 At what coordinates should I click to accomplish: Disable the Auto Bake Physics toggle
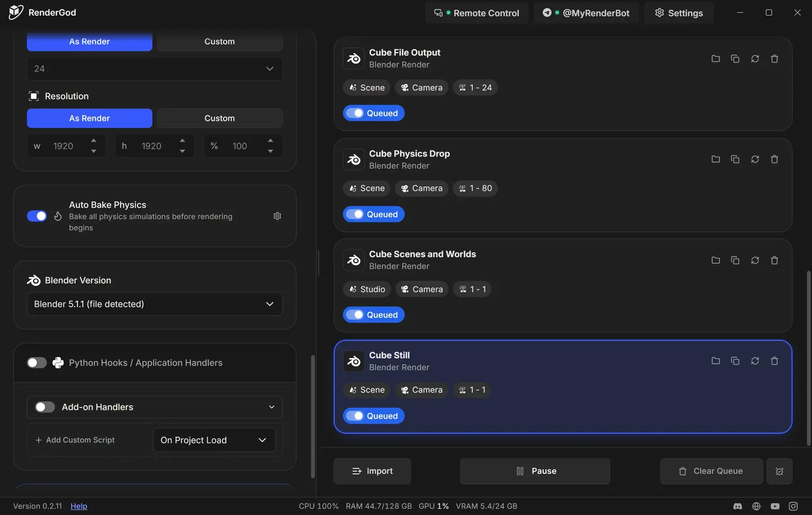pos(37,216)
